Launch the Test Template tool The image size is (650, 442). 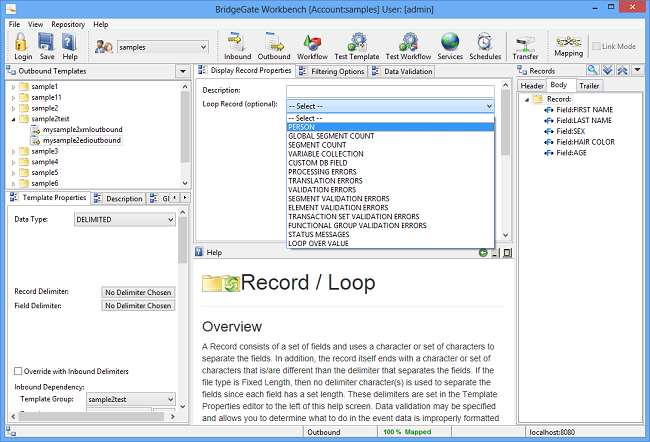point(357,42)
